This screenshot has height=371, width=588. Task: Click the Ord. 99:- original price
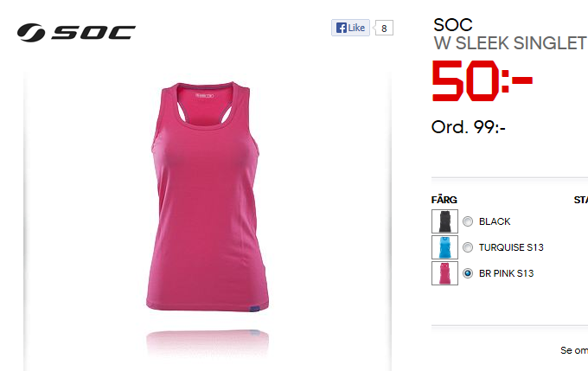[469, 127]
